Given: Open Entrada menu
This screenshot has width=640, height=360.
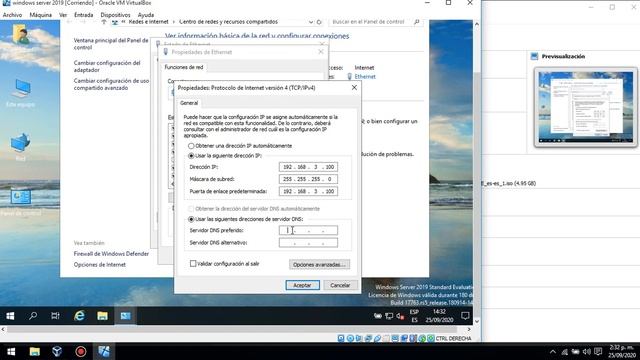Looking at the screenshot, I should point(84,15).
